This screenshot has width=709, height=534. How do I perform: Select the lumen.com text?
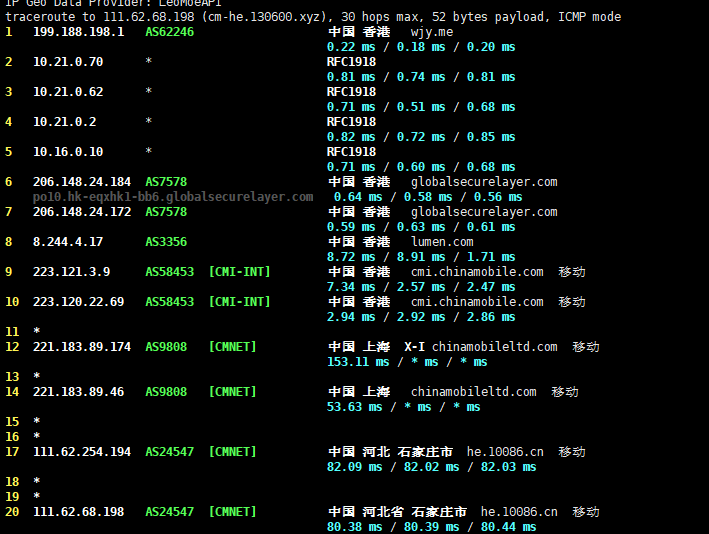coord(442,242)
